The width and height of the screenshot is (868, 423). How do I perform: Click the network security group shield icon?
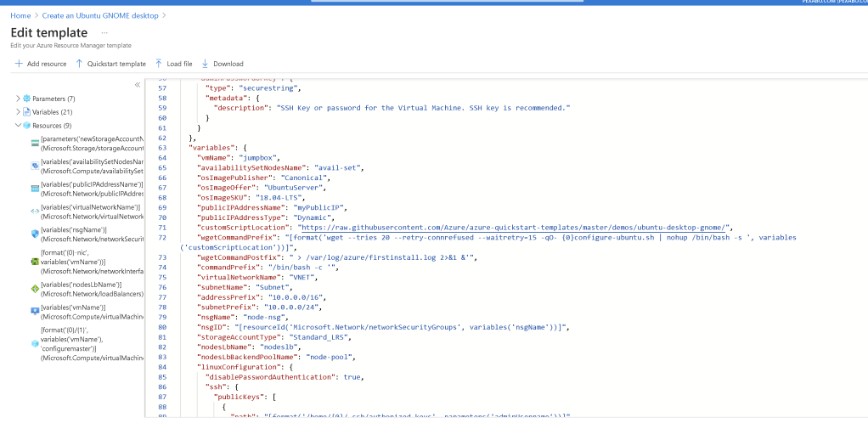pos(35,234)
